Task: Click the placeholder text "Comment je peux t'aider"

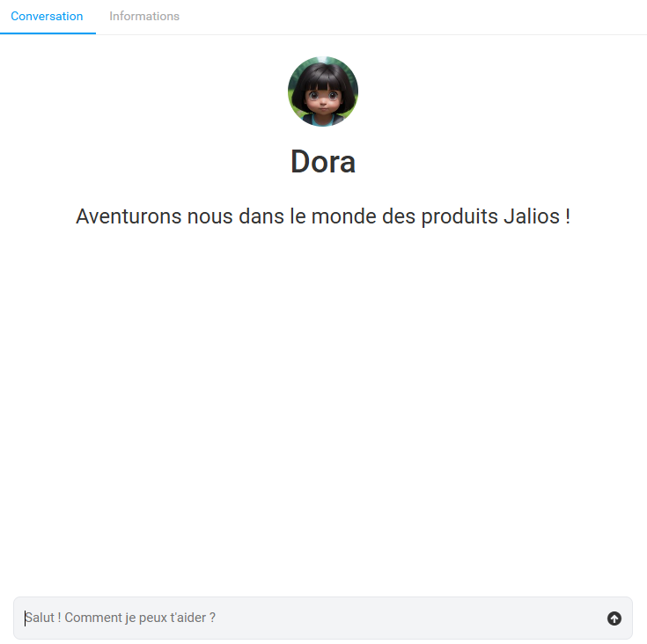Action: tap(136, 618)
